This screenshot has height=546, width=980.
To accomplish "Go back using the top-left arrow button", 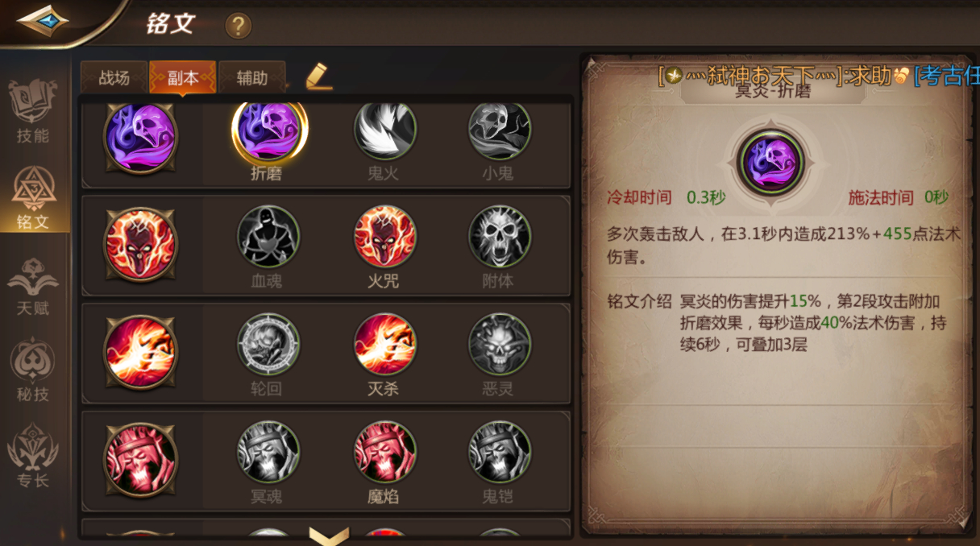I will [x=43, y=21].
